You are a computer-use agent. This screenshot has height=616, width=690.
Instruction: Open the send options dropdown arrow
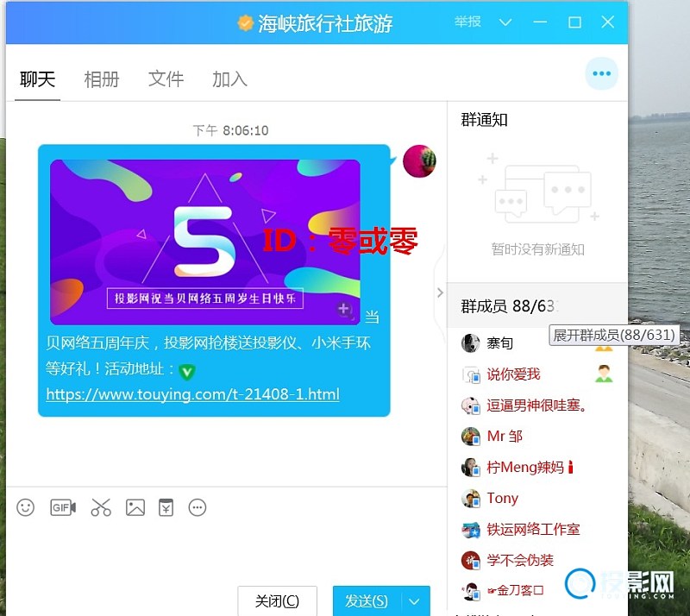click(x=414, y=601)
